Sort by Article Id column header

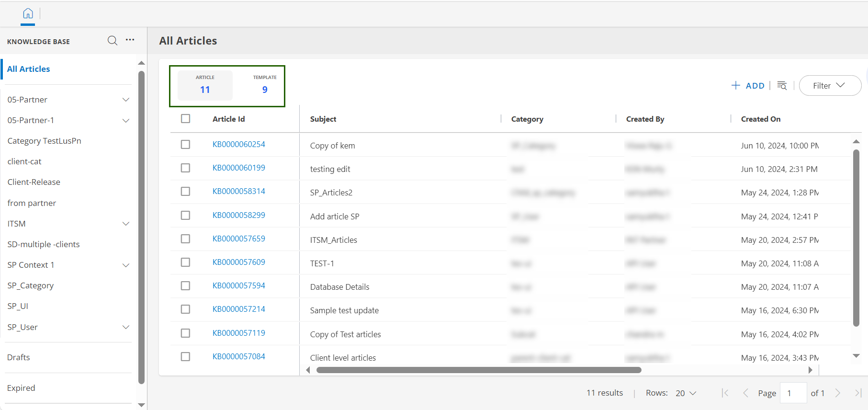[x=229, y=119]
